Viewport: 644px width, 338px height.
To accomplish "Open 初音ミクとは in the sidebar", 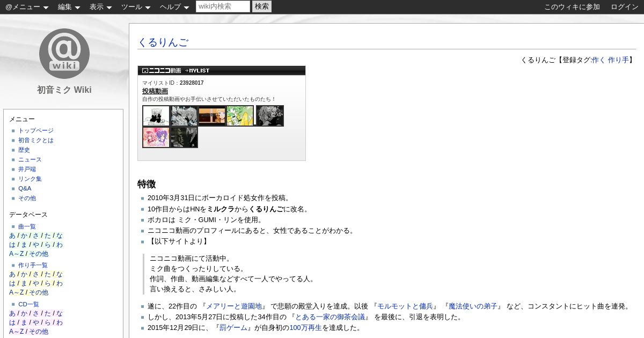I will point(36,140).
